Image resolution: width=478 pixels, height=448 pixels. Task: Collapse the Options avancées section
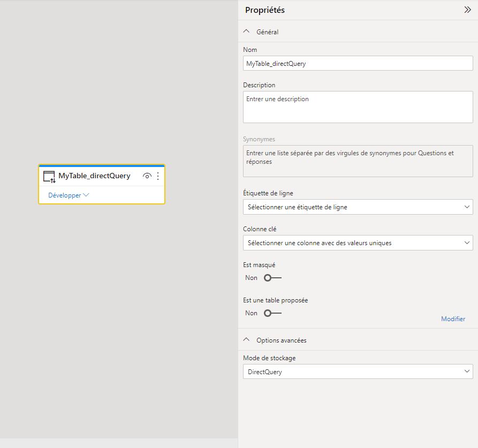click(x=246, y=340)
